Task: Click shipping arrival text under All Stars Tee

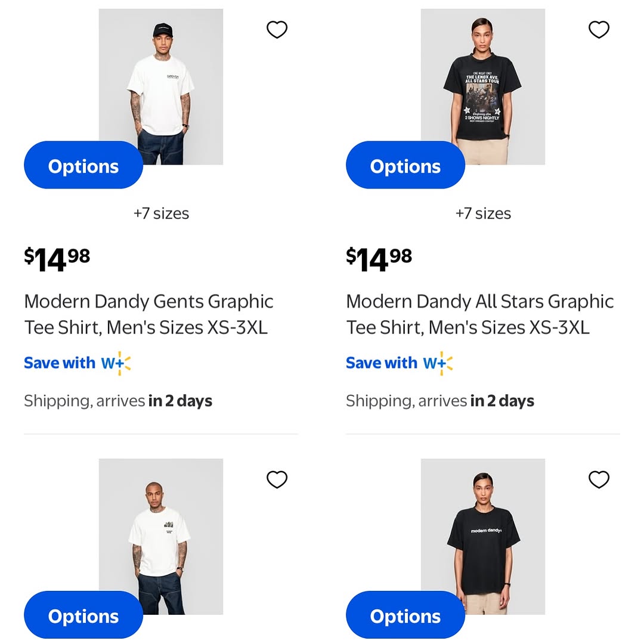Action: tap(439, 401)
